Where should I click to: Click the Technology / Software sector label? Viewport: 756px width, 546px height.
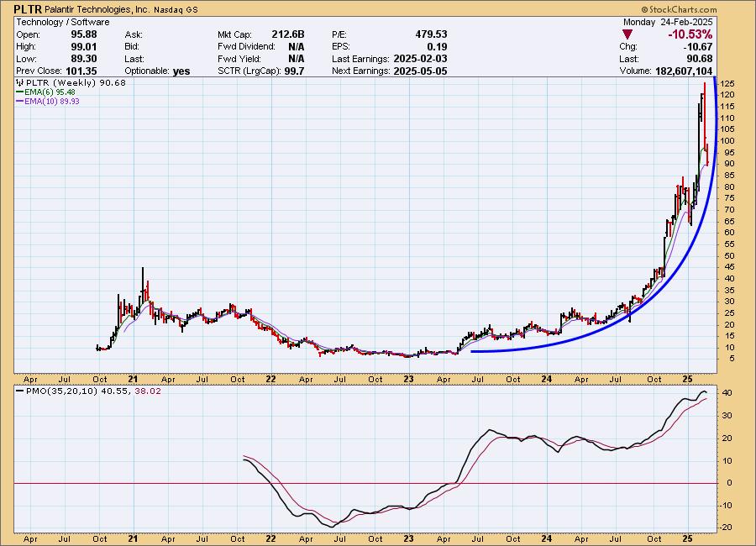pyautogui.click(x=63, y=22)
